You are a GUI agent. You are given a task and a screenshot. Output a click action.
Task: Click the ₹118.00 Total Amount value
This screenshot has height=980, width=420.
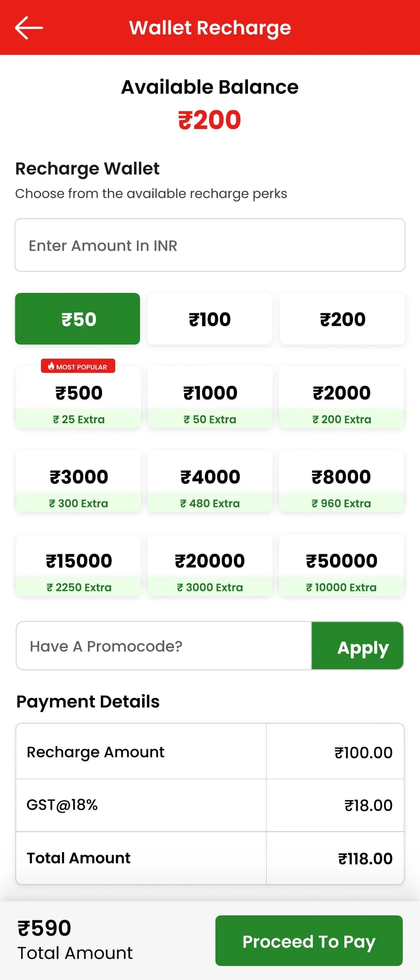[x=365, y=859]
